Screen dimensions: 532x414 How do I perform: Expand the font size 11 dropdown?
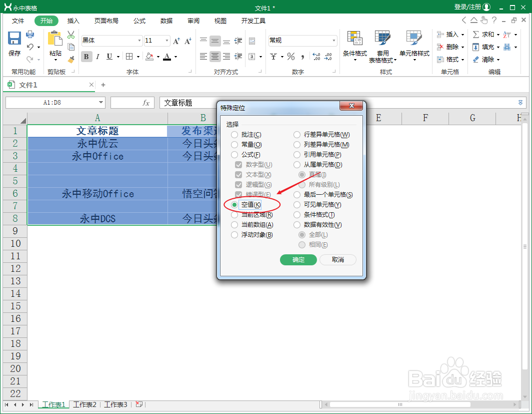tap(166, 40)
